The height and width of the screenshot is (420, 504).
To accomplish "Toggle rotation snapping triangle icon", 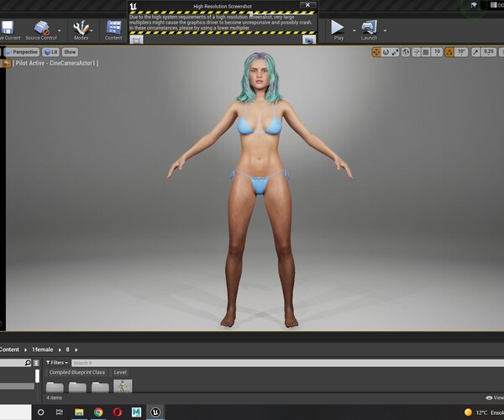I will pyautogui.click(x=449, y=52).
